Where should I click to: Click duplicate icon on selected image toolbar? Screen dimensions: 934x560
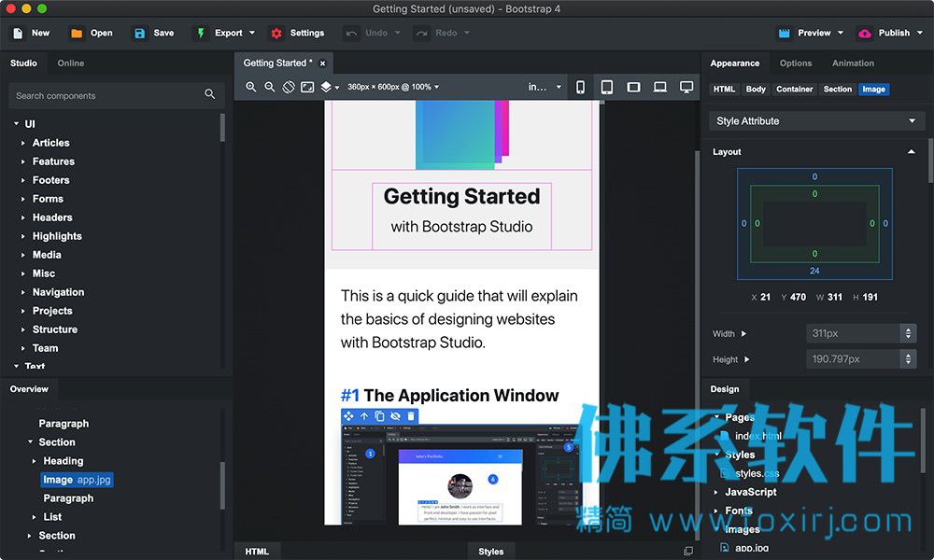379,416
